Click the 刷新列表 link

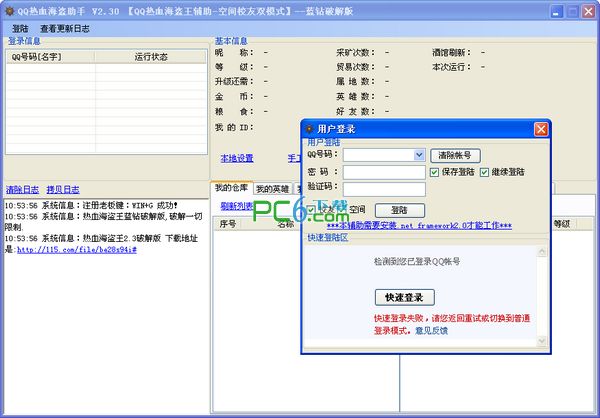237,206
